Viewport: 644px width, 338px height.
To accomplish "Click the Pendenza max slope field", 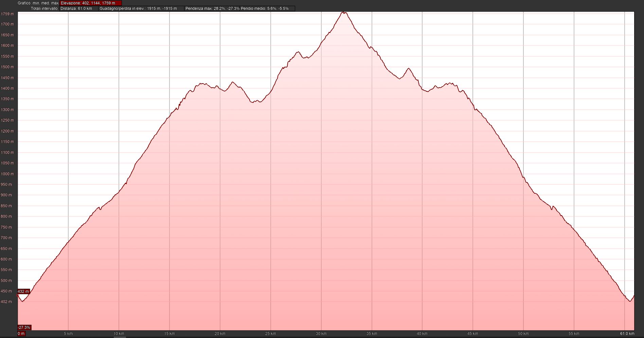I will 212,8.
